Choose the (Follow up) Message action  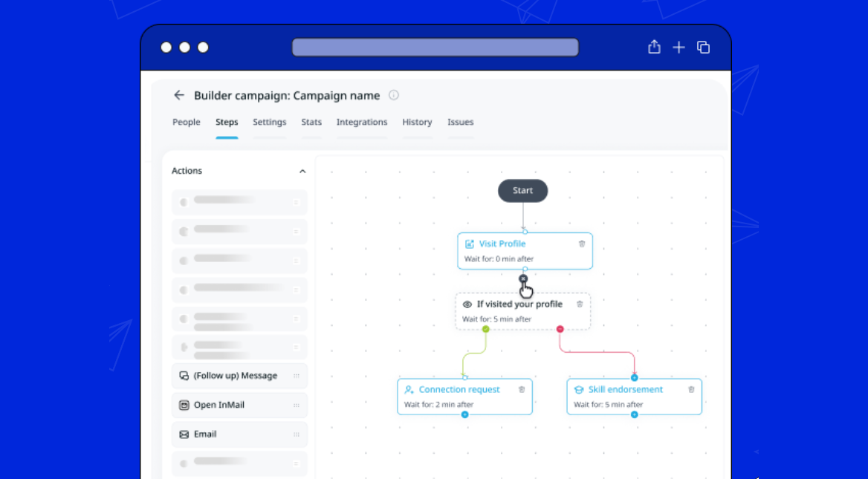240,376
